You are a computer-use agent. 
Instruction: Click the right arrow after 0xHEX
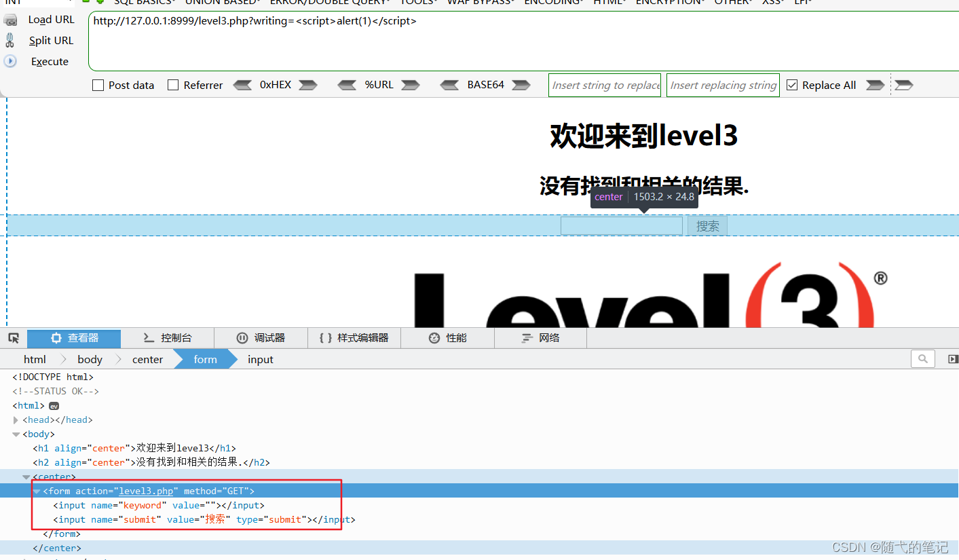click(x=308, y=85)
